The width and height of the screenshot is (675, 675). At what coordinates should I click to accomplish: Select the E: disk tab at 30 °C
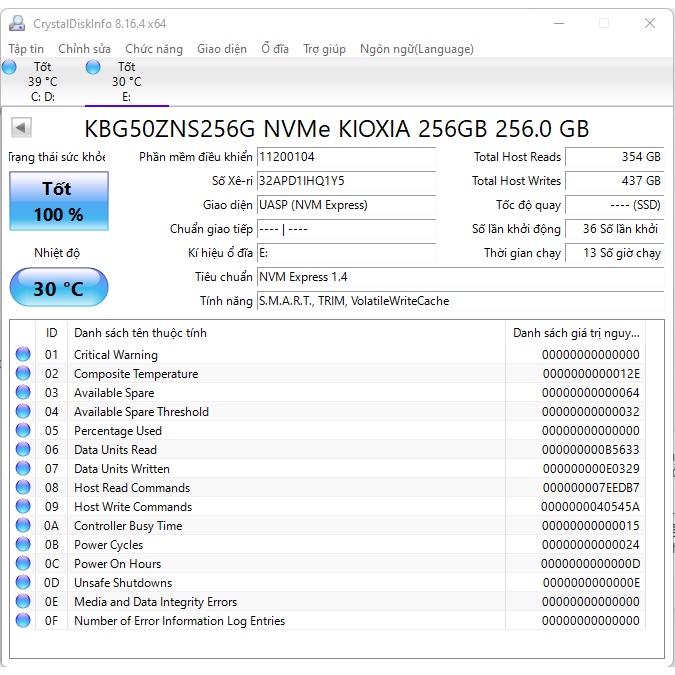click(126, 82)
